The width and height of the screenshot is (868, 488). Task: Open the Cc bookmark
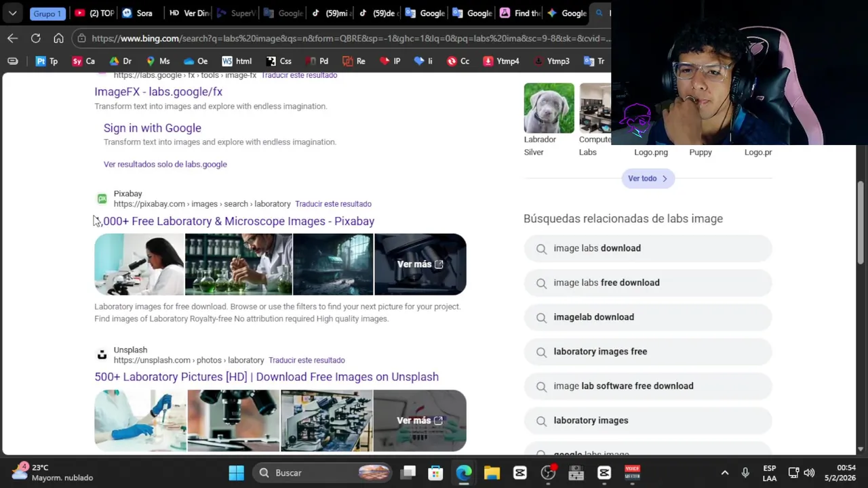pyautogui.click(x=458, y=61)
